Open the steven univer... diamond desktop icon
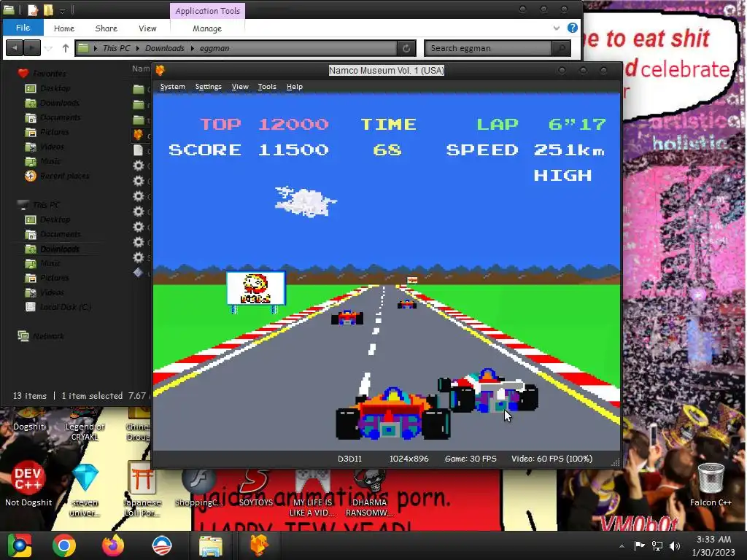Viewport: 747px width, 560px height. pyautogui.click(x=85, y=491)
